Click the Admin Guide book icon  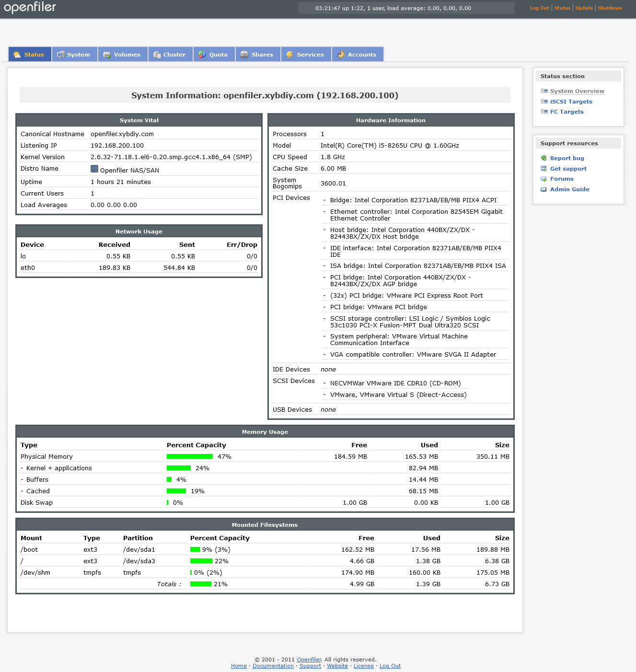click(x=543, y=189)
